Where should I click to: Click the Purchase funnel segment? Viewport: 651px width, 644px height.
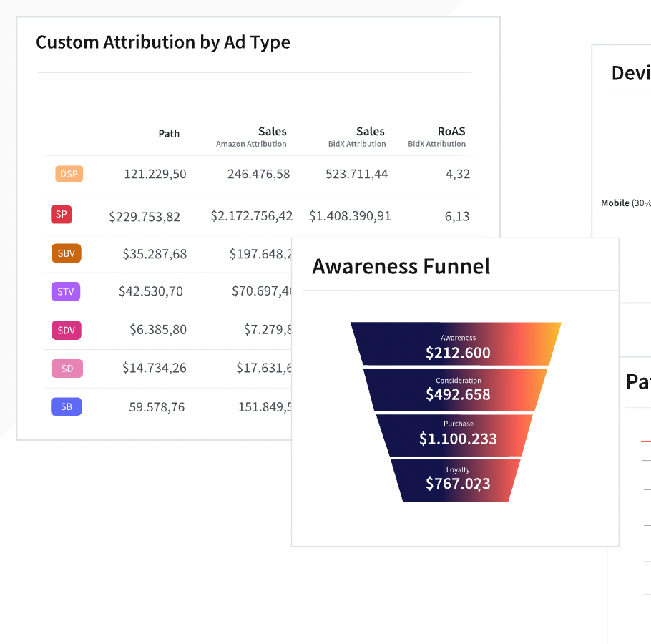pos(458,434)
